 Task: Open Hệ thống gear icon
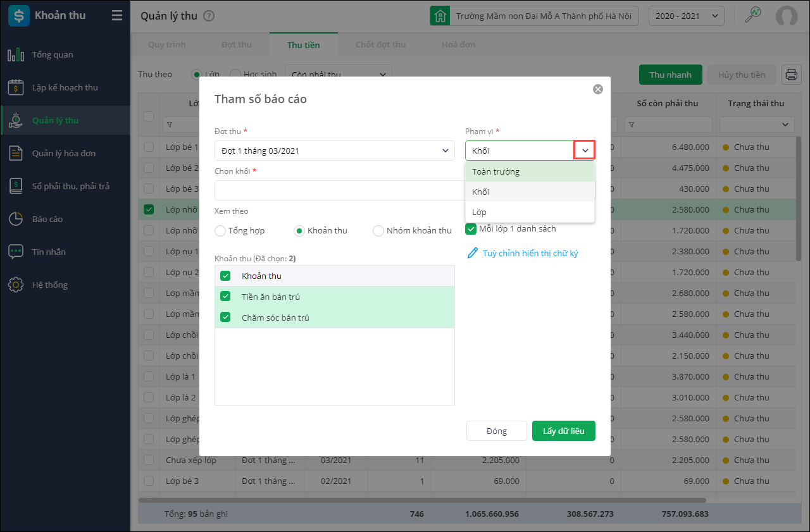click(x=16, y=285)
